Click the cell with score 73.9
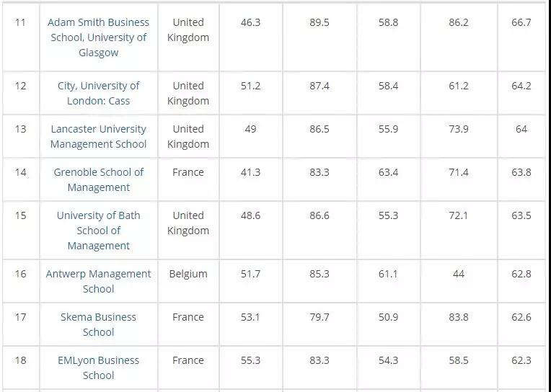551x392 pixels. pyautogui.click(x=458, y=129)
